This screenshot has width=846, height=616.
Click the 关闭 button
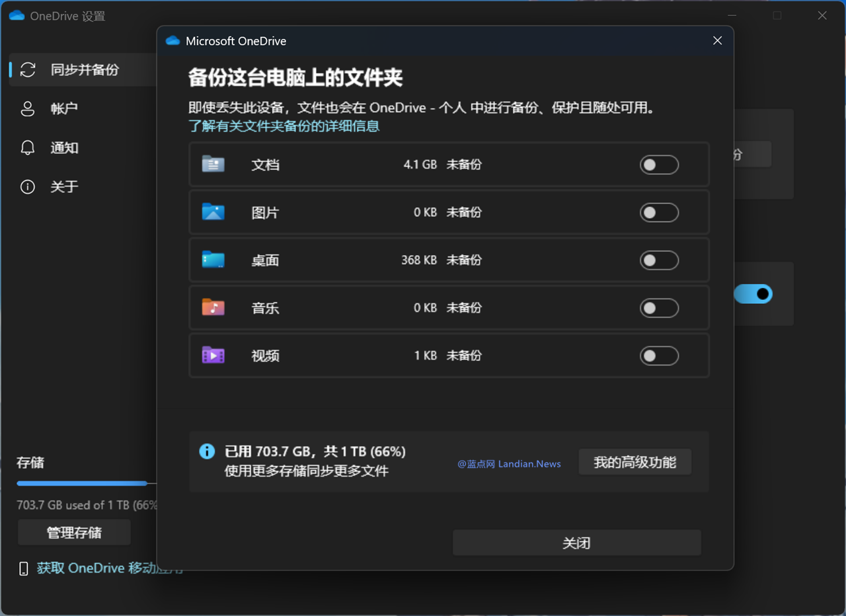coord(576,543)
